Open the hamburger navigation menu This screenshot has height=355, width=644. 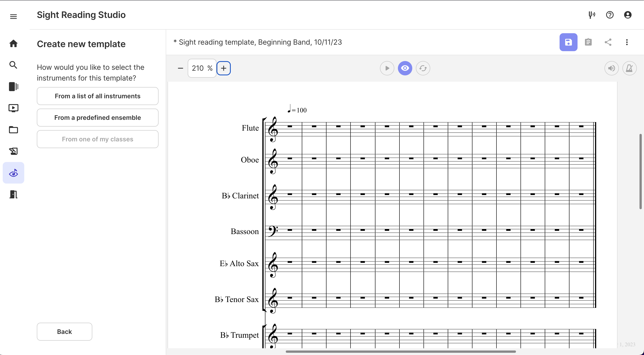point(13,16)
